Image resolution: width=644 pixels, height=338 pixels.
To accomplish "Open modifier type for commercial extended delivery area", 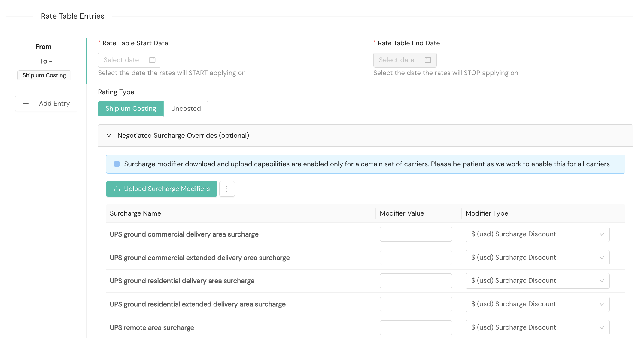I will (537, 258).
